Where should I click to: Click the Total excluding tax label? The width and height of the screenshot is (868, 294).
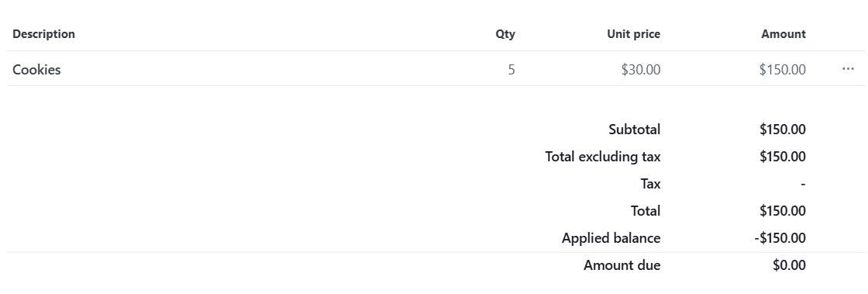tap(603, 156)
